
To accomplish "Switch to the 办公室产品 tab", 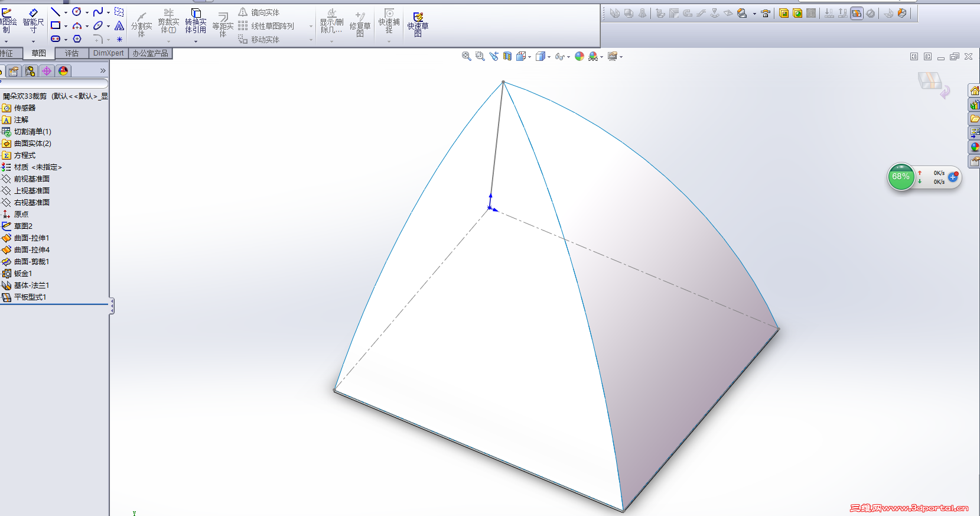I will [x=150, y=53].
